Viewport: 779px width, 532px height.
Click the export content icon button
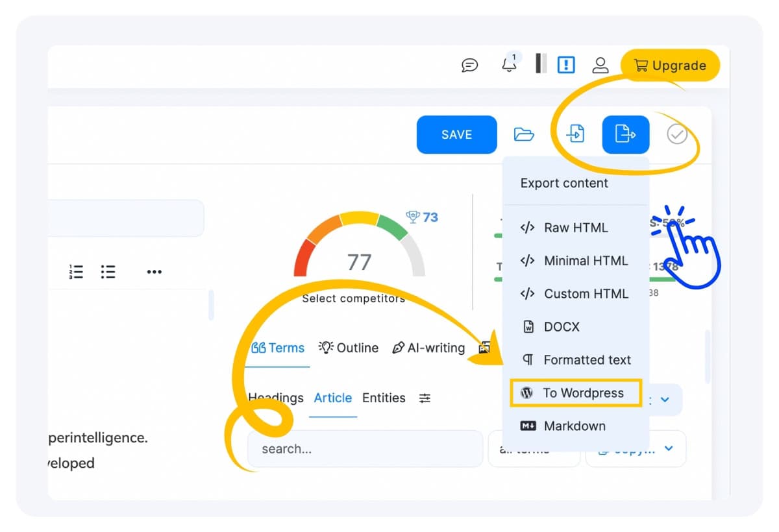tap(625, 134)
